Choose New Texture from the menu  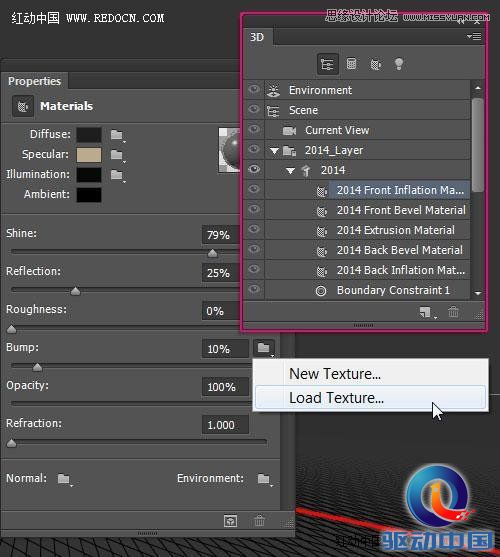tap(370, 374)
